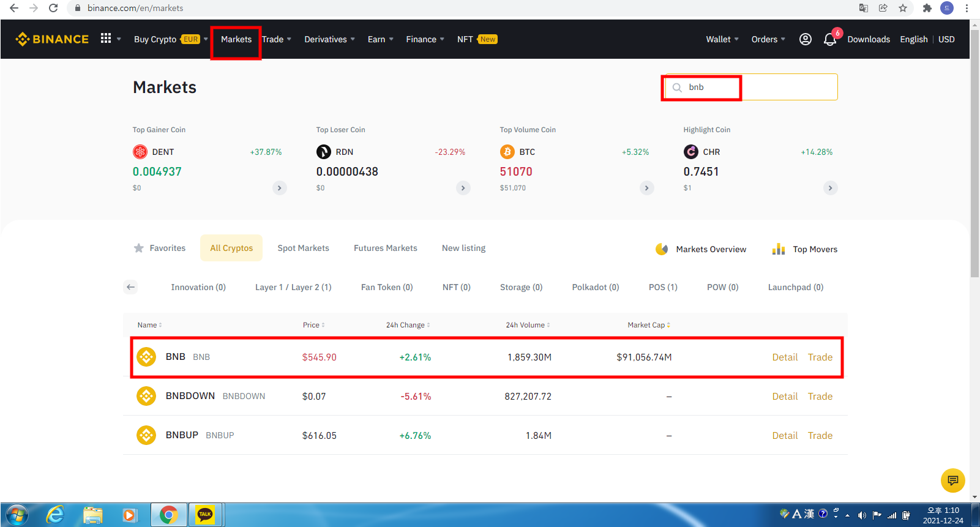Switch to the All Cryptos tab
This screenshot has height=527, width=980.
pos(231,248)
